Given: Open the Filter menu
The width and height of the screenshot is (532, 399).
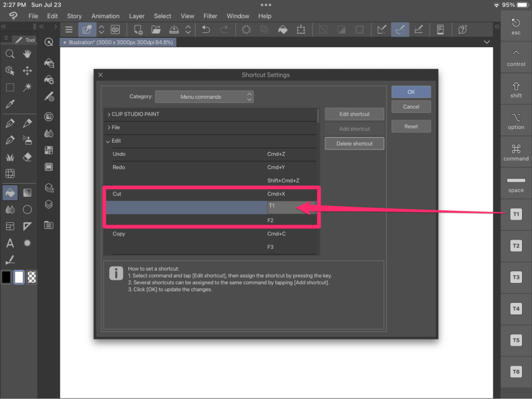Looking at the screenshot, I should [x=210, y=16].
